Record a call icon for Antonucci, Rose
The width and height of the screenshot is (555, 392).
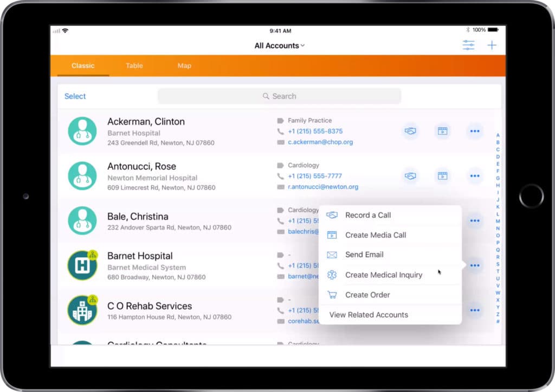pos(410,175)
